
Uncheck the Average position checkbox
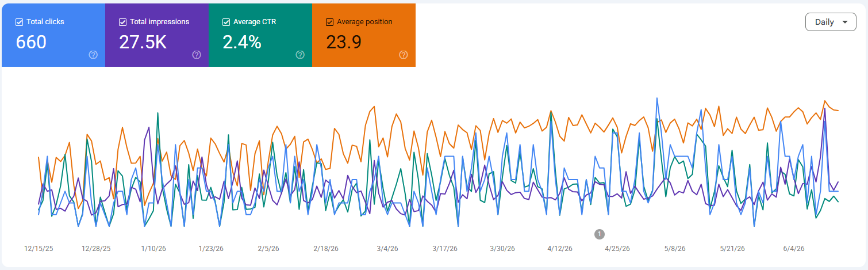click(x=329, y=22)
